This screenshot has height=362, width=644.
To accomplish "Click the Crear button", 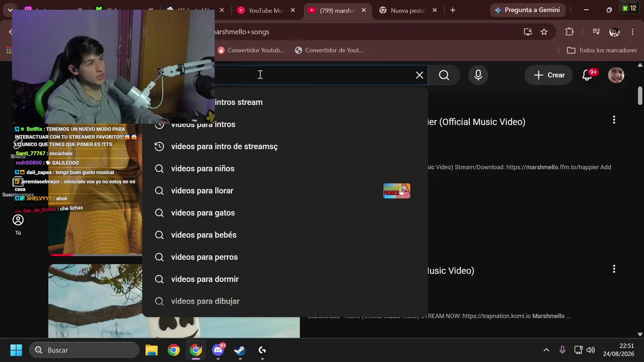I will 549,75.
